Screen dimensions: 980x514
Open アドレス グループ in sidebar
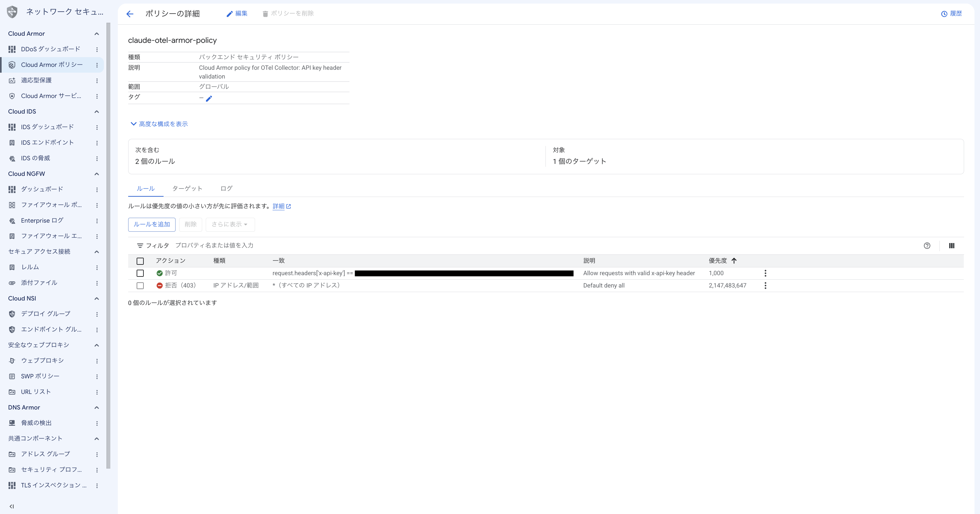coord(45,454)
